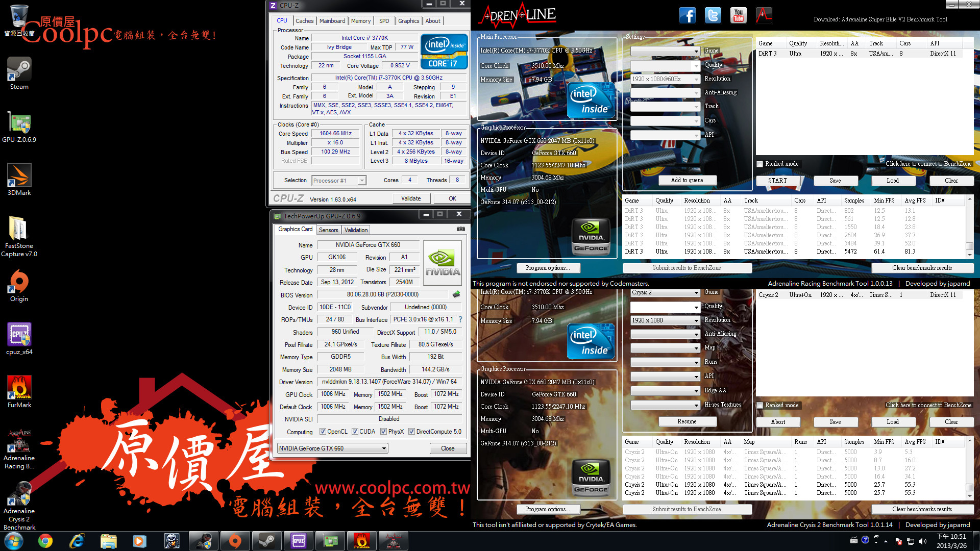Switch to the Caches tab in CPU-Z

(x=305, y=21)
